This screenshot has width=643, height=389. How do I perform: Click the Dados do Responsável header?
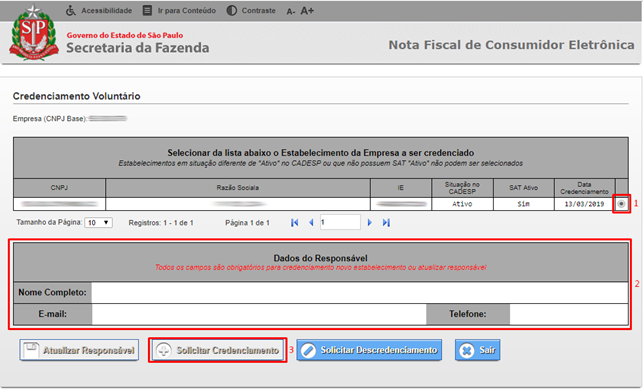click(x=320, y=258)
